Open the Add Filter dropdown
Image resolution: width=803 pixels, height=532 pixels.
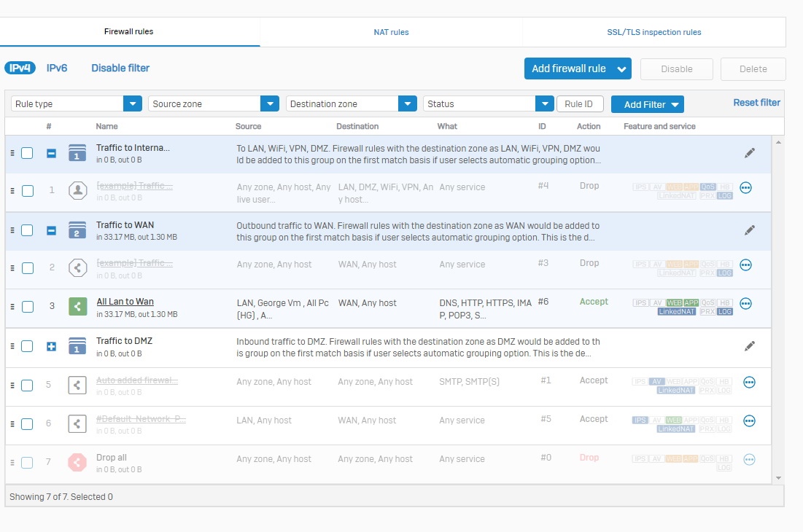[648, 104]
